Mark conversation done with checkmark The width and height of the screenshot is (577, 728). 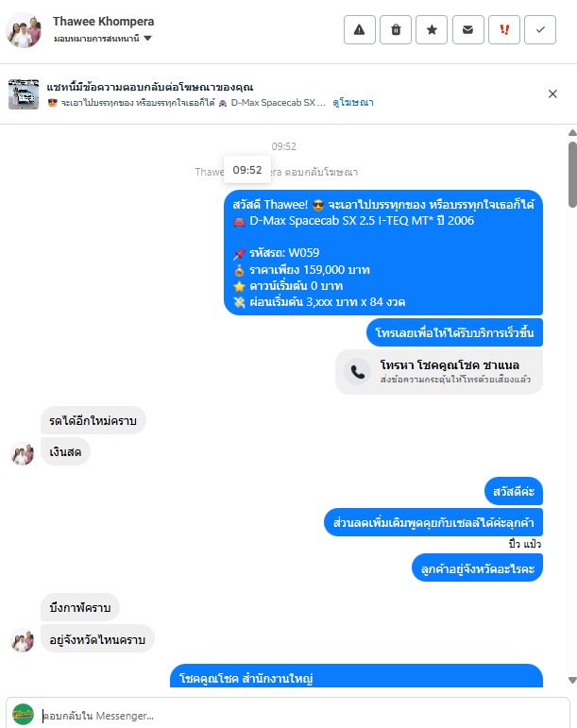coord(540,29)
